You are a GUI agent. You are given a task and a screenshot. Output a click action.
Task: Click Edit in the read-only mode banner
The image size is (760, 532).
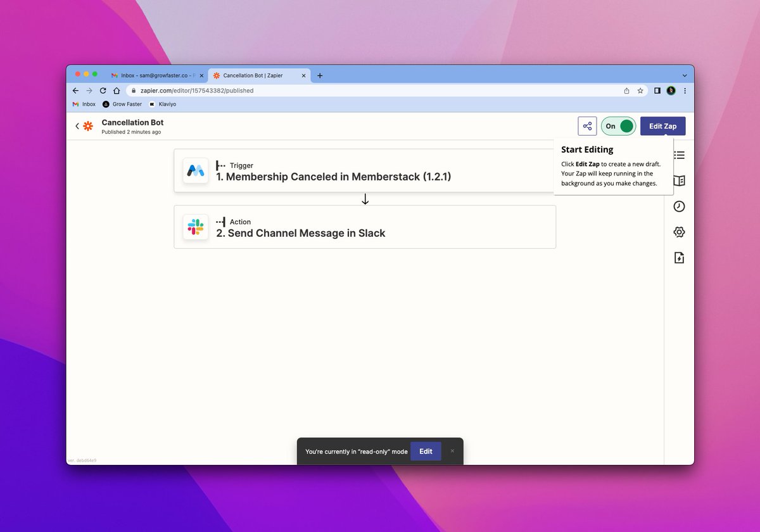click(426, 452)
